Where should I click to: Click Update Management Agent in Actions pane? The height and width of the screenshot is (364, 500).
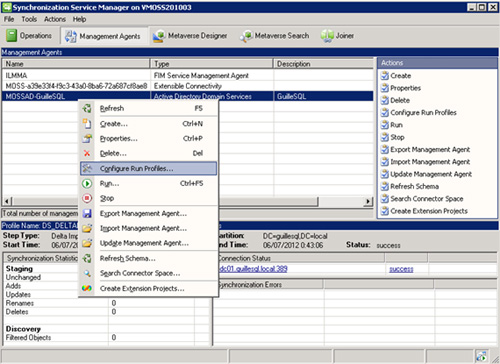coord(431,174)
